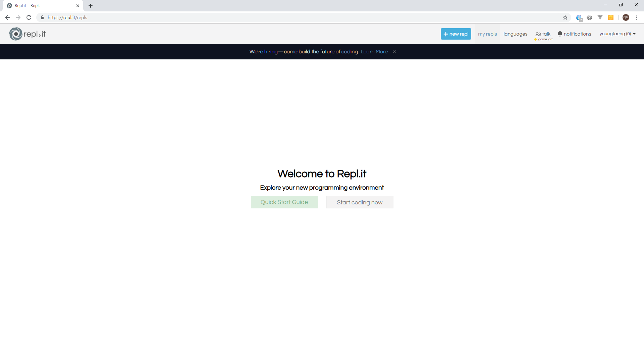The height and width of the screenshot is (349, 644).
Task: View site security lock info
Action: tap(42, 17)
